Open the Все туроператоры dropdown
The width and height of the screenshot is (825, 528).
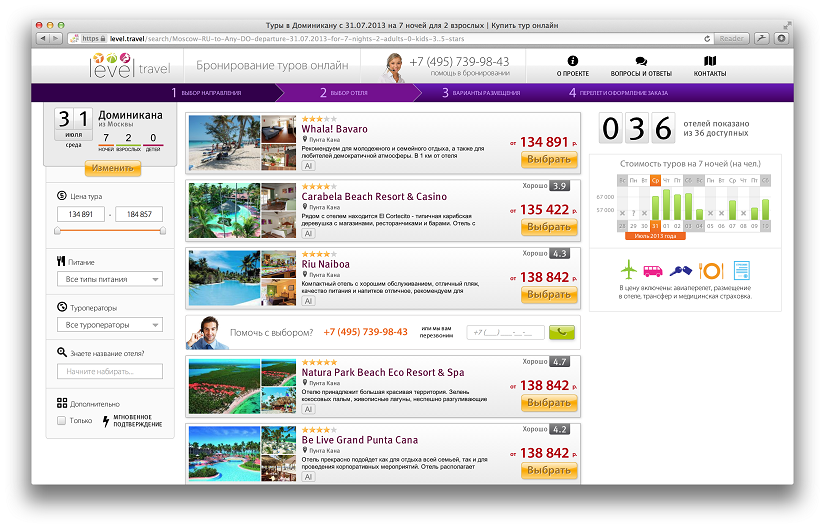click(109, 324)
